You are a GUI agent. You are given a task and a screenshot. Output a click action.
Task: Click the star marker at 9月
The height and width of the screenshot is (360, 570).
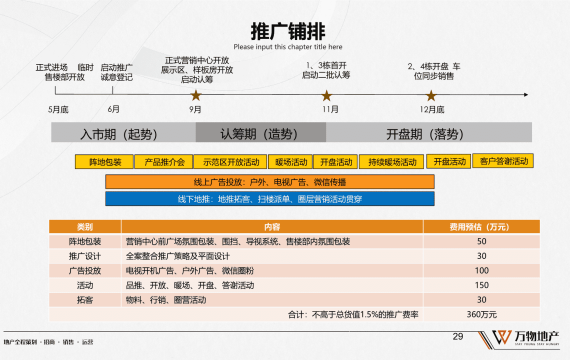(x=196, y=95)
